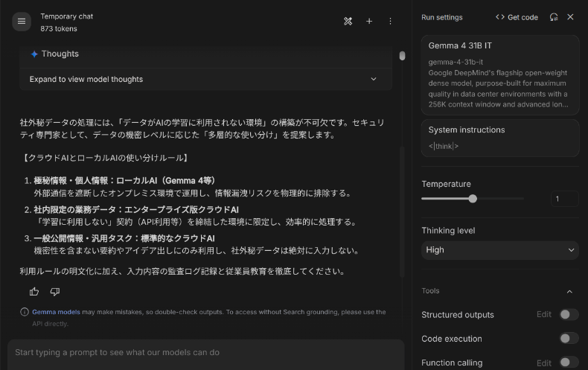Click the Code execution label
588x370 pixels.
[452, 339]
